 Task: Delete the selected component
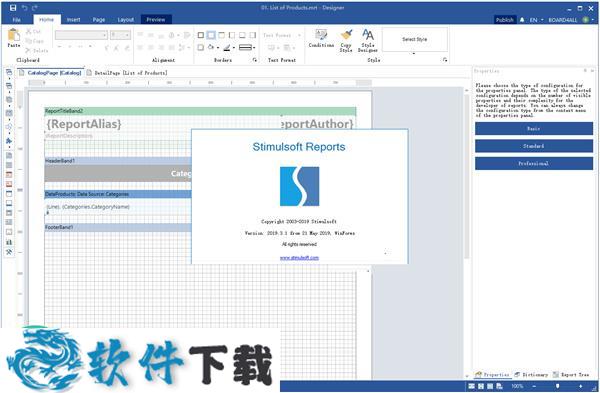(x=36, y=50)
